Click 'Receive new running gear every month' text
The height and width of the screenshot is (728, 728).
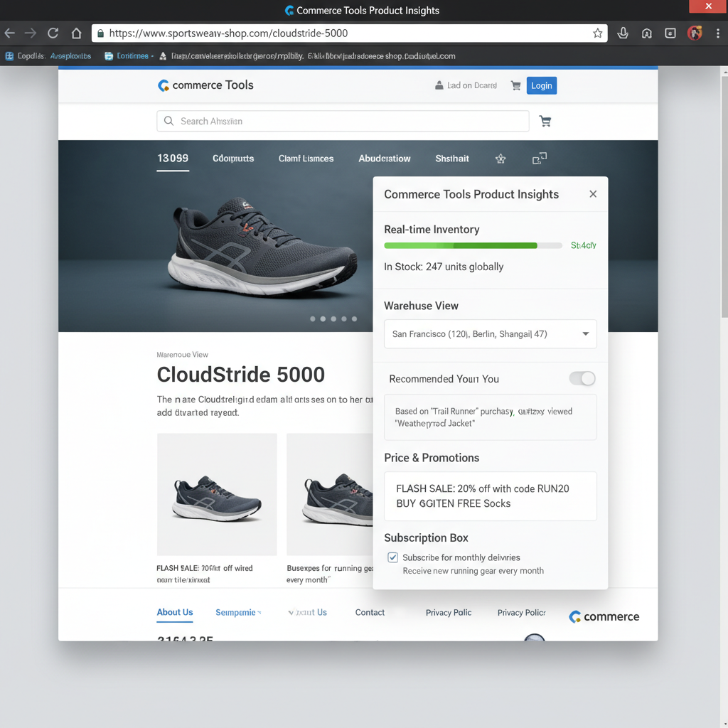[473, 571]
